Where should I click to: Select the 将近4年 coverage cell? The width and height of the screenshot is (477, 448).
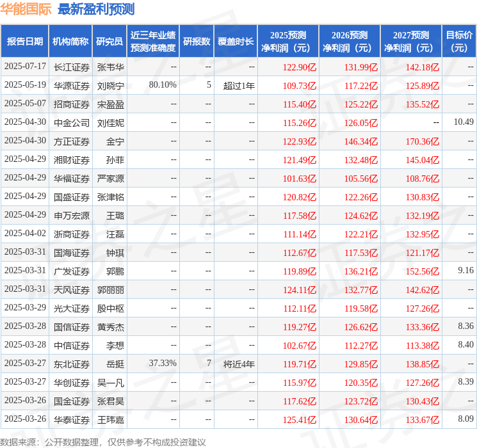239,364
